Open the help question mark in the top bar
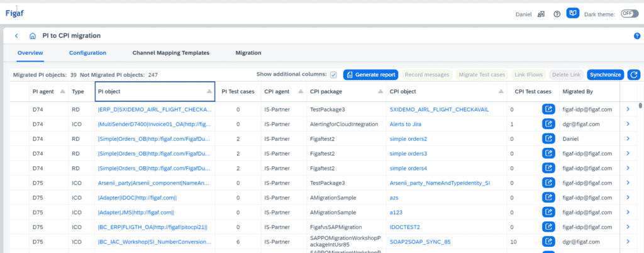Screen dimensions: 644x253 [557, 14]
